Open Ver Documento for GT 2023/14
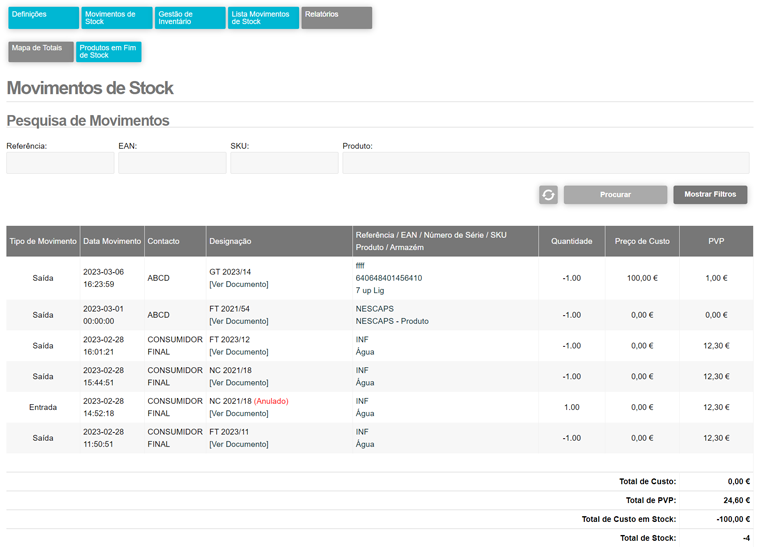This screenshot has width=763, height=547. 239,285
